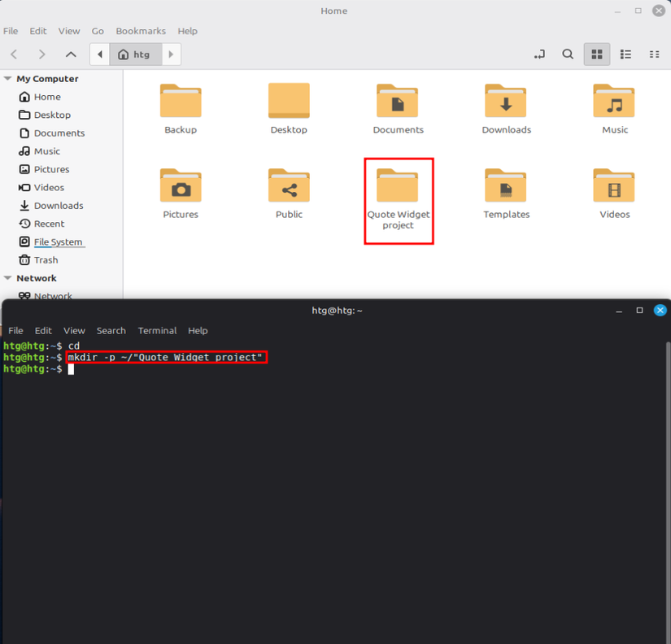The height and width of the screenshot is (644, 671).
Task: Click the back navigation arrow
Action: click(13, 54)
